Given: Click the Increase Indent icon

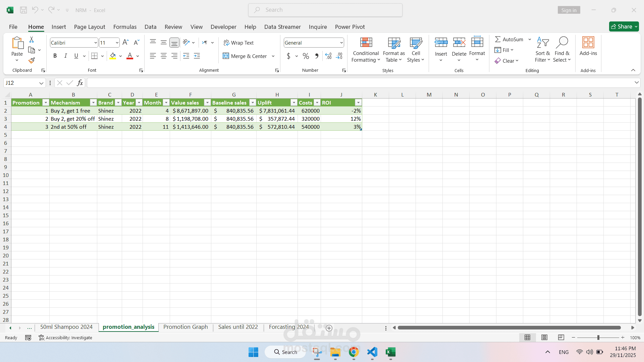Looking at the screenshot, I should (197, 56).
